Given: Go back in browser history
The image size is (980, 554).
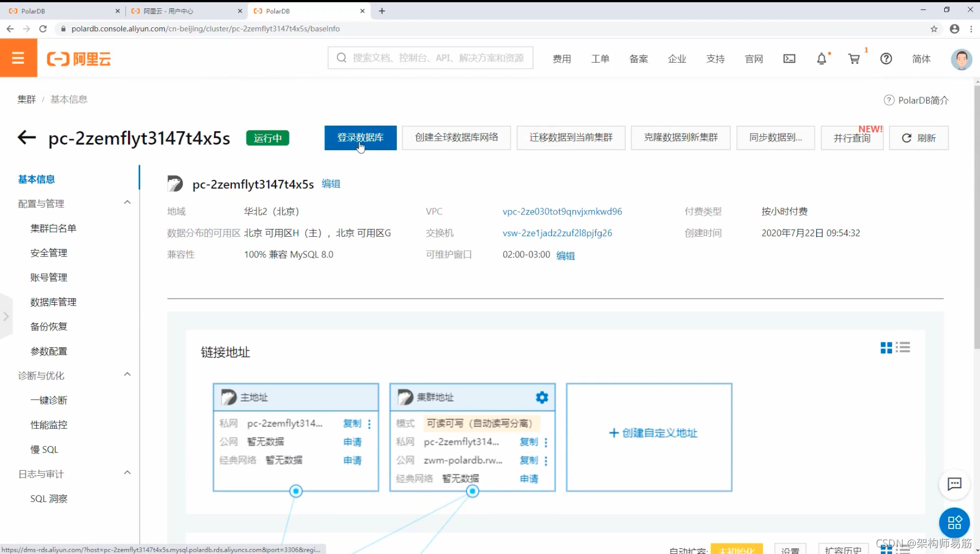Looking at the screenshot, I should pyautogui.click(x=10, y=28).
